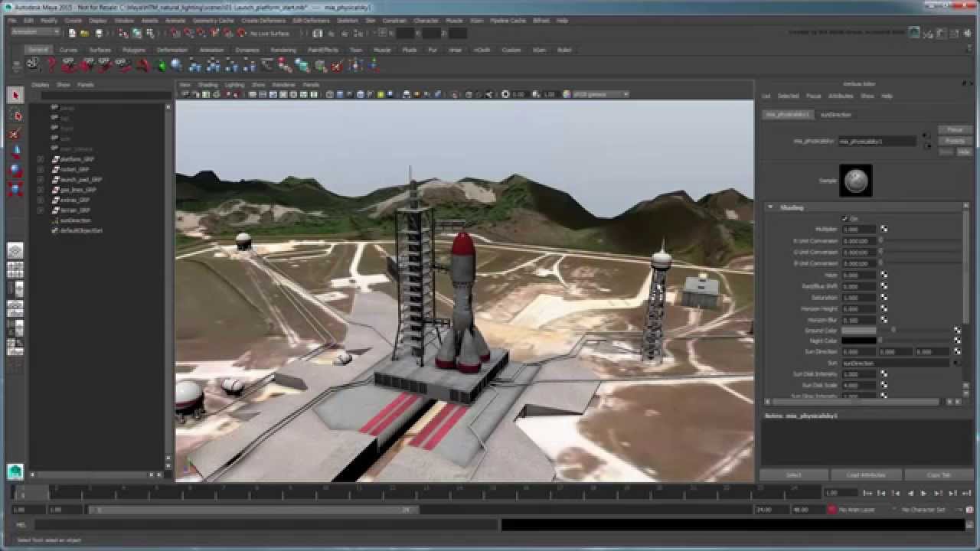Click the Presets button
The height and width of the screenshot is (551, 980).
pos(955,141)
